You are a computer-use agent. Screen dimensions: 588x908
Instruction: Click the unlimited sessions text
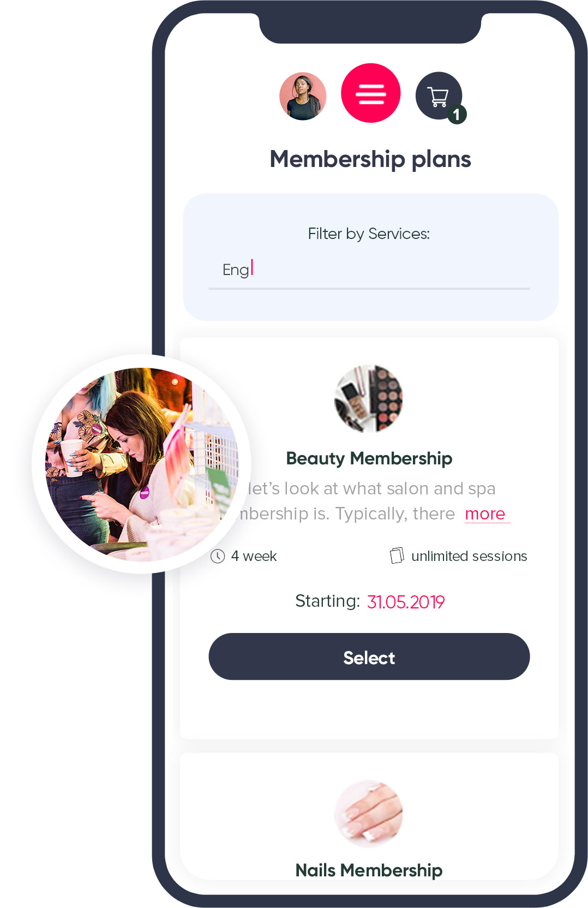point(469,556)
